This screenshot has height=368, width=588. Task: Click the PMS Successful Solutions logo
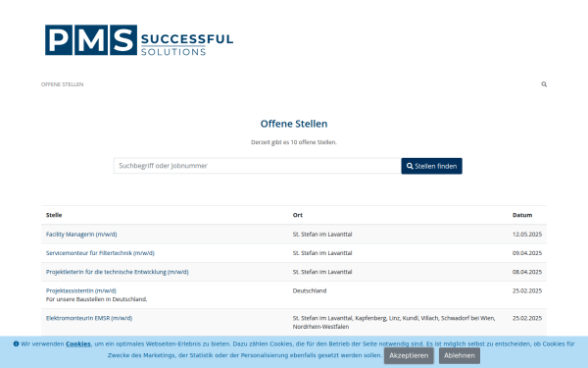[x=139, y=40]
